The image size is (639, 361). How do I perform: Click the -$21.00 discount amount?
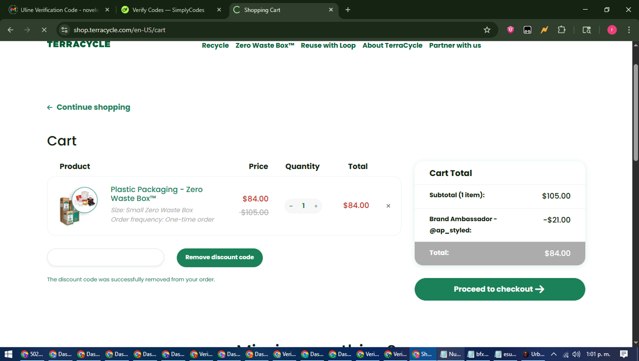pyautogui.click(x=557, y=220)
